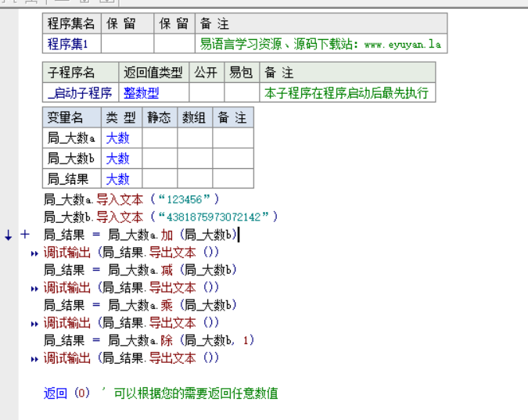This screenshot has height=420, width=528.
Task: Select the 程序集1 name cell
Action: [72, 44]
